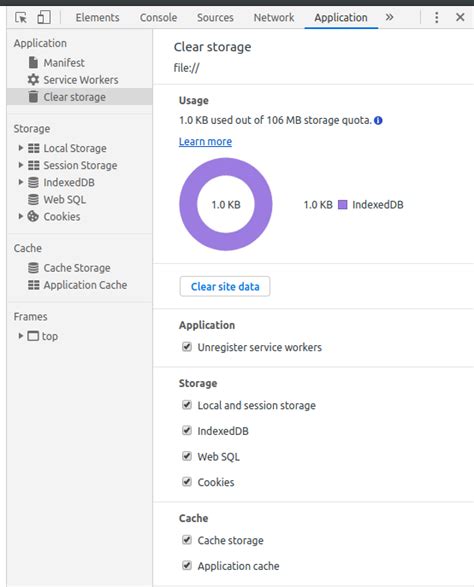Switch to the Elements tab
The height and width of the screenshot is (587, 474).
[x=97, y=18]
